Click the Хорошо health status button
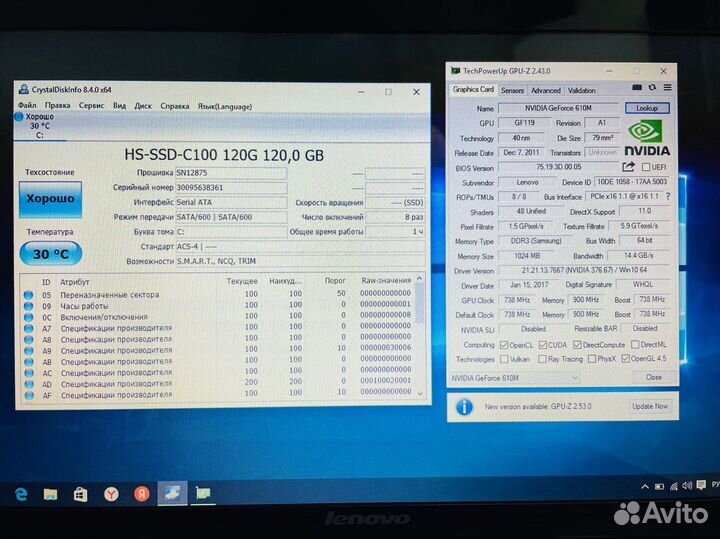This screenshot has height=539, width=720. tap(51, 199)
